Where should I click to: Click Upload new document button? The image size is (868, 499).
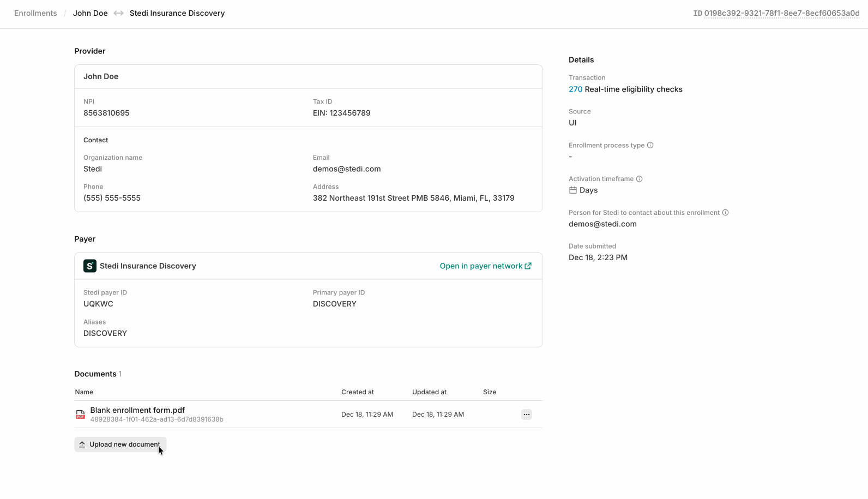click(120, 444)
